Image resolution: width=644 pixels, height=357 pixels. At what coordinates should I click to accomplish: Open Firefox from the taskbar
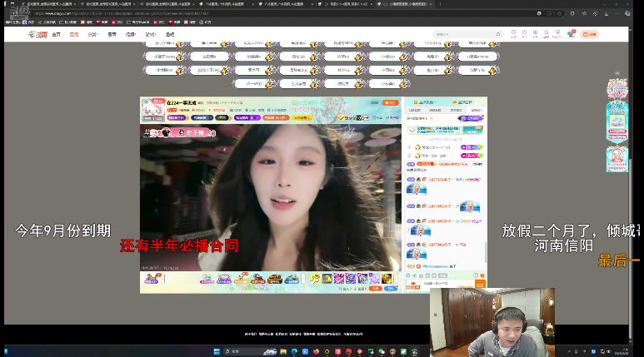(x=316, y=352)
